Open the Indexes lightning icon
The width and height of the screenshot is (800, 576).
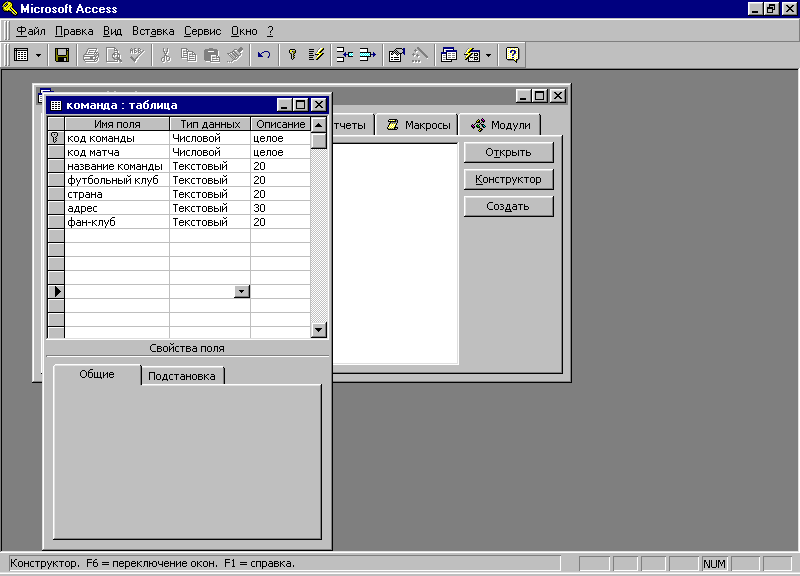click(x=316, y=55)
